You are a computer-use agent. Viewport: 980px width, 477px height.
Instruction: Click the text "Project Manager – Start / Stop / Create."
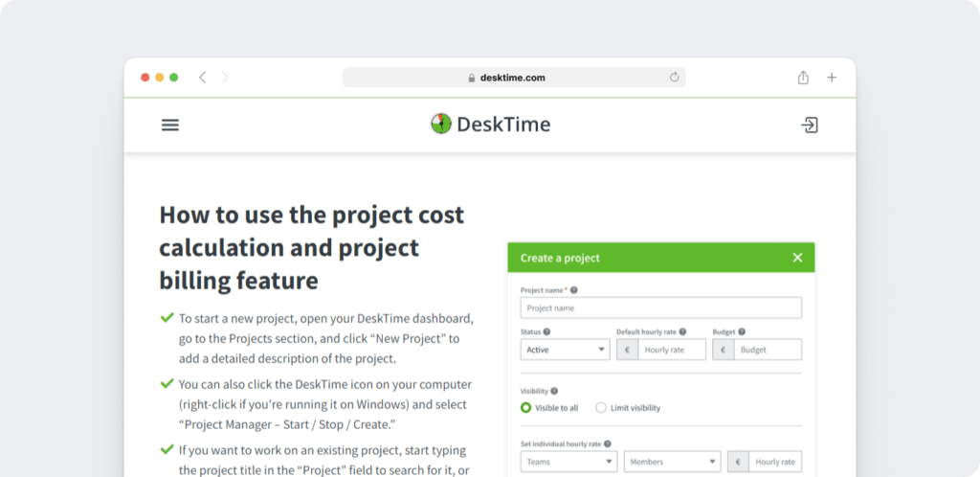point(287,424)
